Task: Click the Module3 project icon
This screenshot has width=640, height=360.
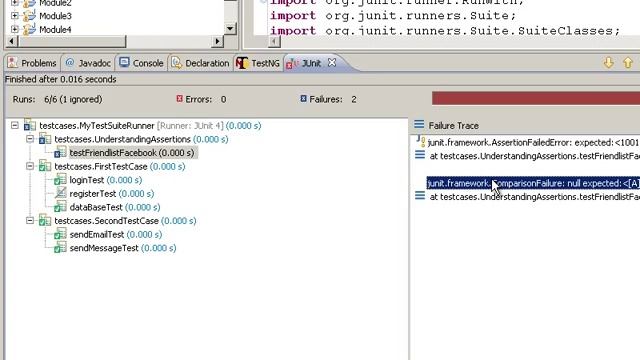Action: click(x=29, y=16)
